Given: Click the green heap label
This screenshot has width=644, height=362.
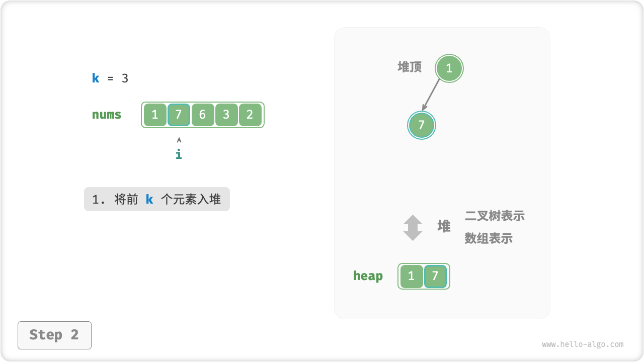Looking at the screenshot, I should 368,276.
